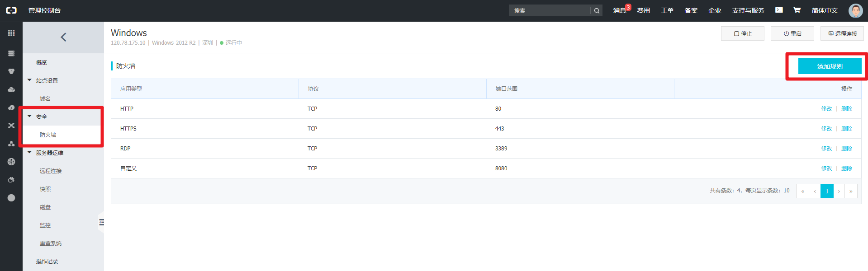The image size is (868, 271).
Task: Focus the 搜索 search field
Action: [x=550, y=10]
